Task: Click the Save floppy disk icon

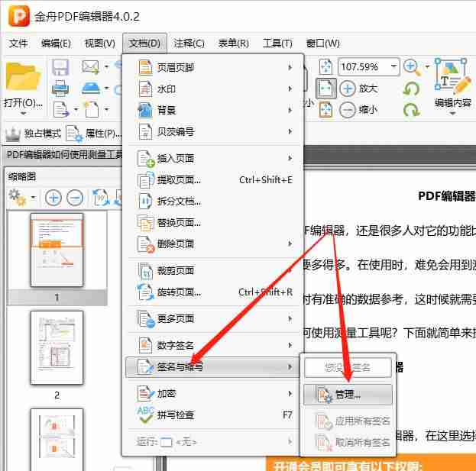Action: pyautogui.click(x=60, y=67)
